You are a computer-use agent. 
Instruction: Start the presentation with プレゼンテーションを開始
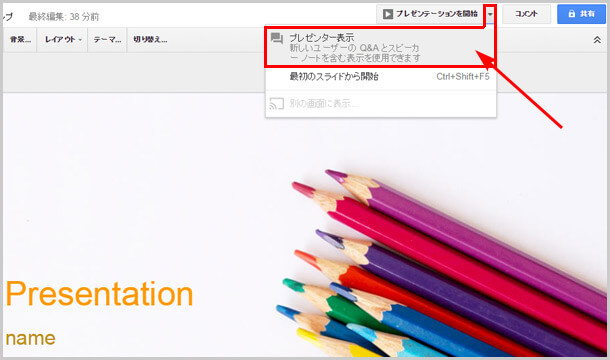431,14
